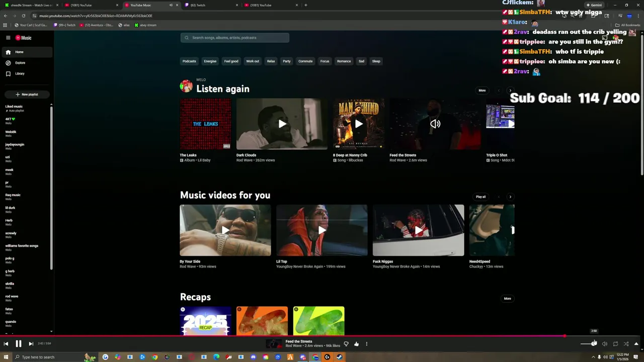The image size is (644, 362).
Task: Skip to the next track
Action: 31,344
